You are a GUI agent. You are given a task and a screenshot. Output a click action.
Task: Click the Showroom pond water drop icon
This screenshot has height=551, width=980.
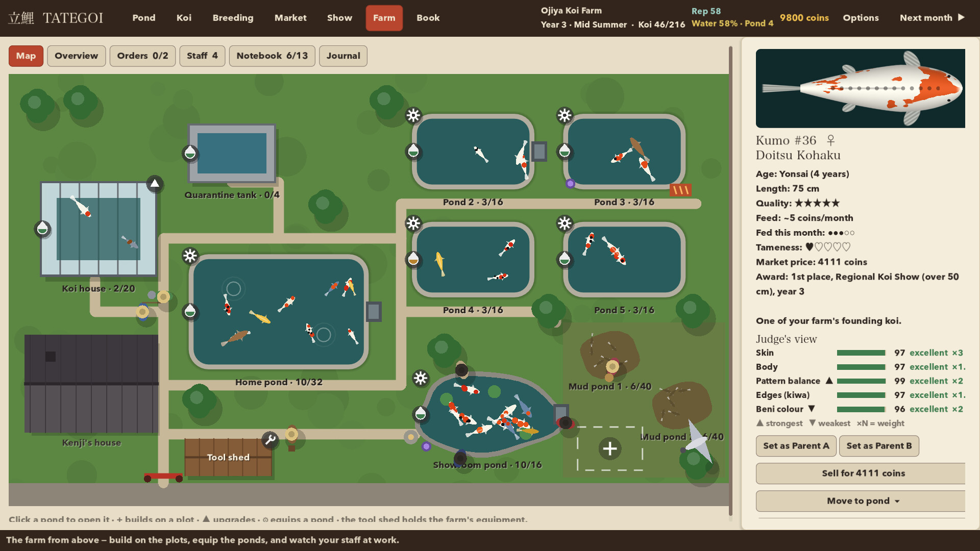point(421,414)
